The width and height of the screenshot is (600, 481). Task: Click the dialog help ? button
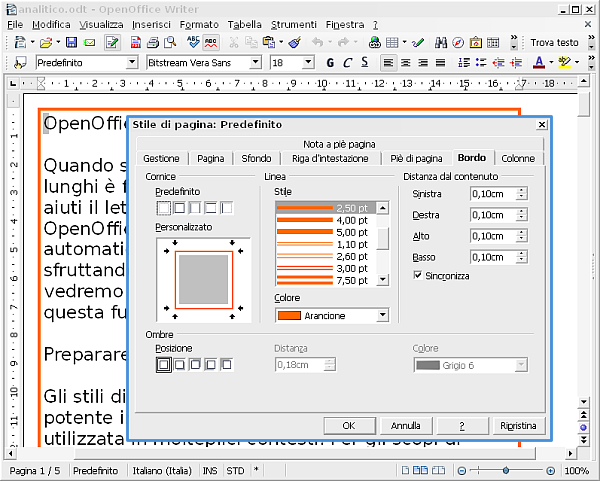(x=462, y=426)
